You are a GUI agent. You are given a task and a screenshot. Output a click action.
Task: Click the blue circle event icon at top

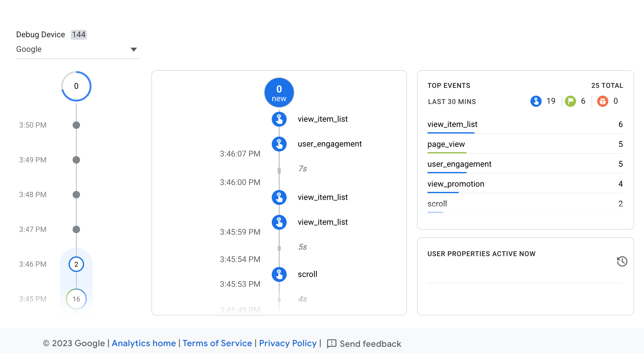pos(279,93)
